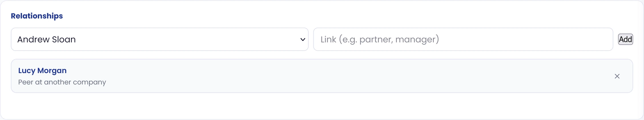Click the chevron arrow beside Andrew Sloan
The width and height of the screenshot is (644, 120).
point(303,40)
